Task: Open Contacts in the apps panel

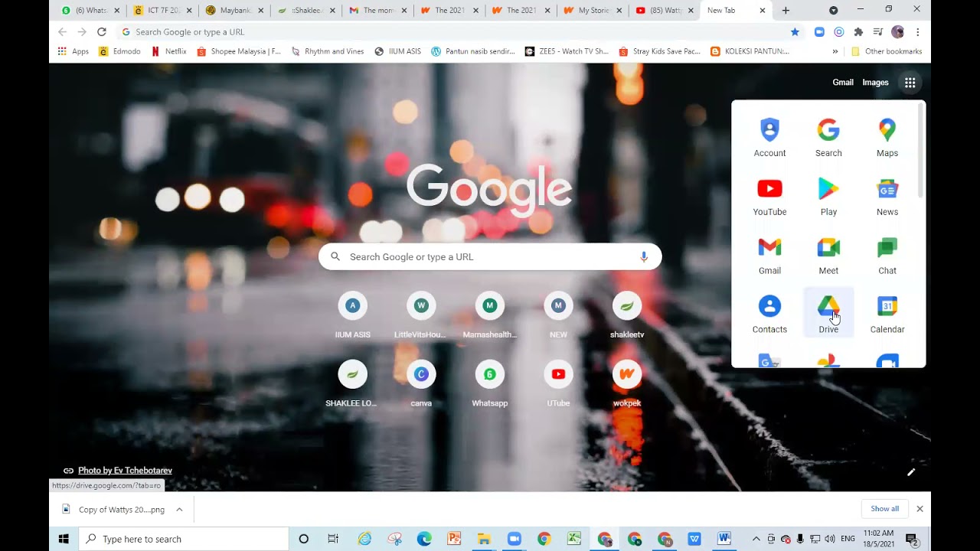Action: coord(769,314)
